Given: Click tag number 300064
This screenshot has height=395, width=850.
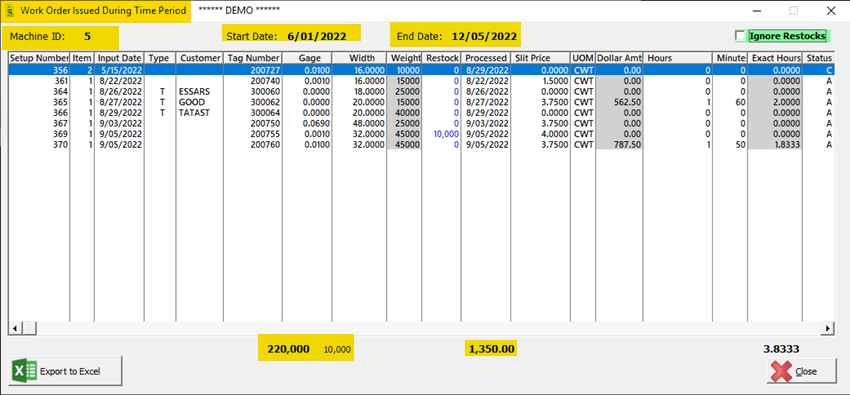Looking at the screenshot, I should click(265, 112).
